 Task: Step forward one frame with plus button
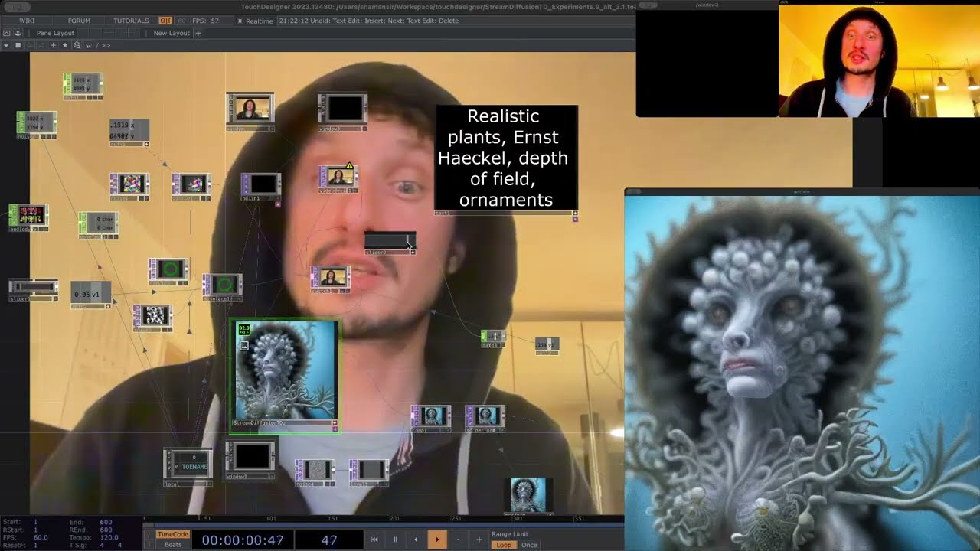coord(479,540)
